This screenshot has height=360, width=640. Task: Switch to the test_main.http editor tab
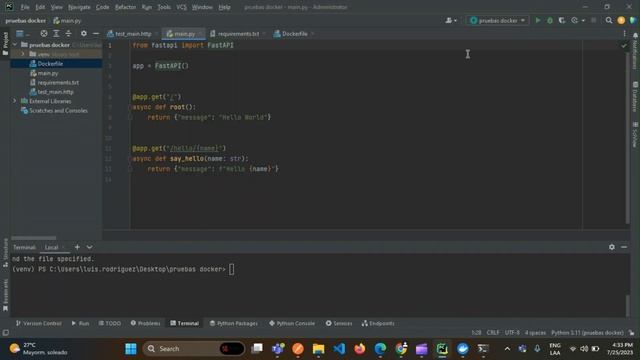pos(133,34)
